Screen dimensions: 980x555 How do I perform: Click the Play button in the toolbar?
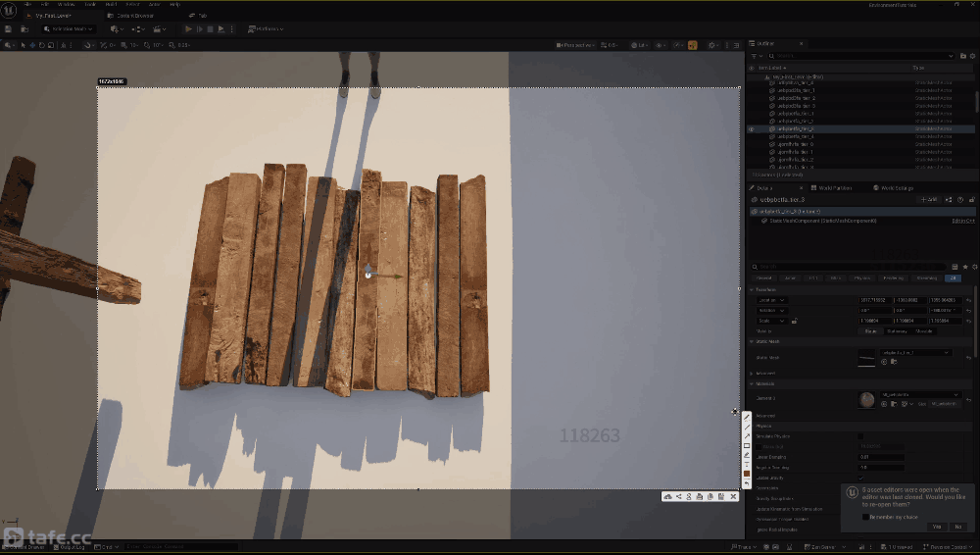[188, 29]
